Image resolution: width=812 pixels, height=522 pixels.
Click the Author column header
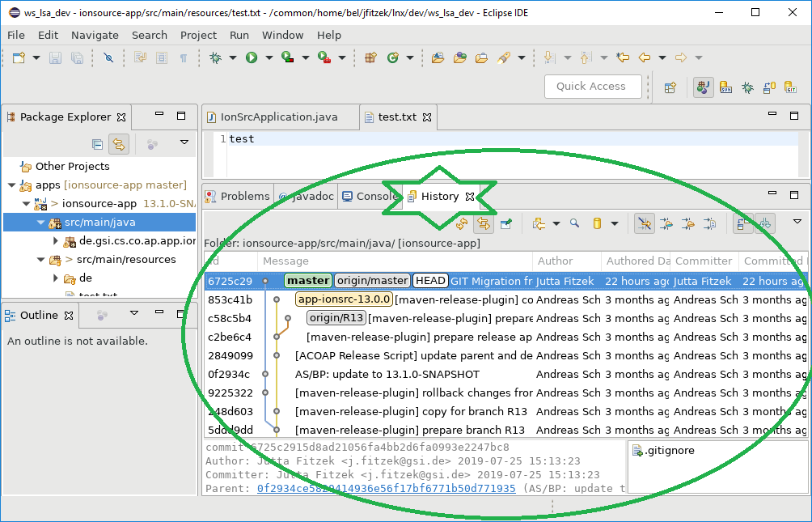pos(566,261)
